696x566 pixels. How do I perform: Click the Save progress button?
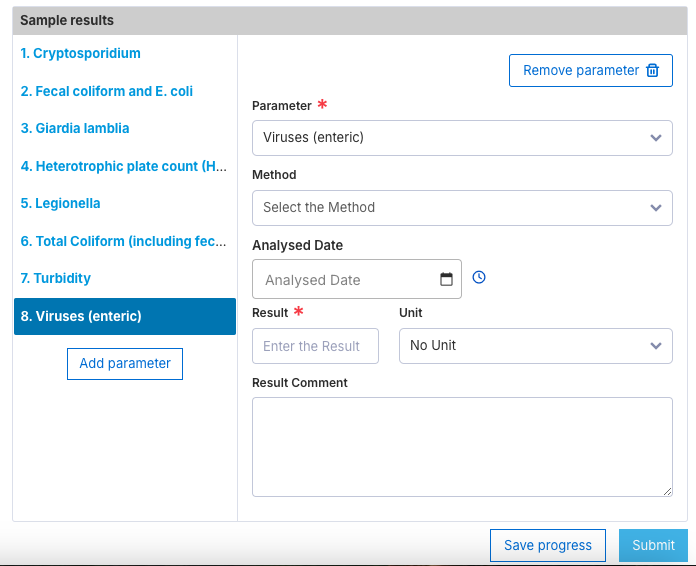(547, 545)
